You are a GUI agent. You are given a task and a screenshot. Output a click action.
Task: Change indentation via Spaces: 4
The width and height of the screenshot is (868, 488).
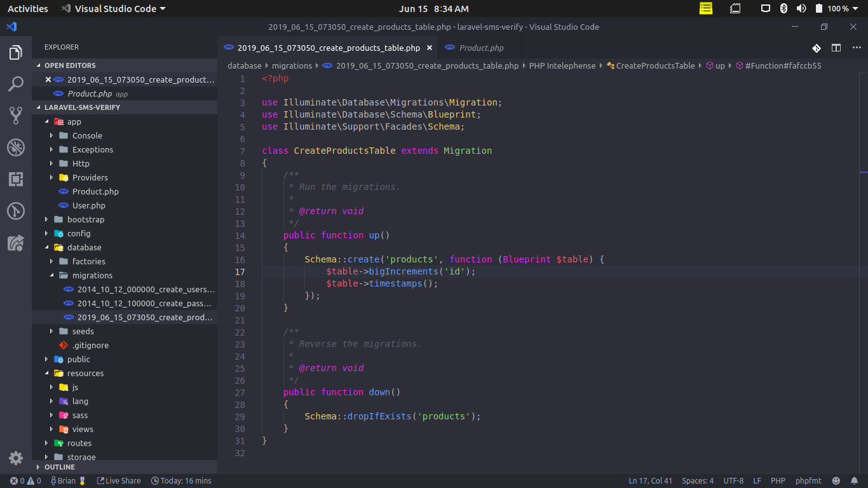698,481
